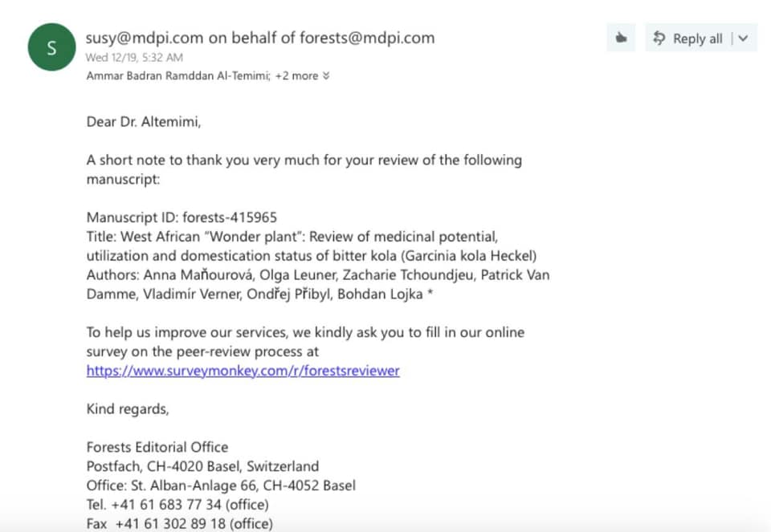Click recipient Ammar Badran Ramddan Al-Temimi
The height and width of the screenshot is (532, 771).
click(x=178, y=75)
